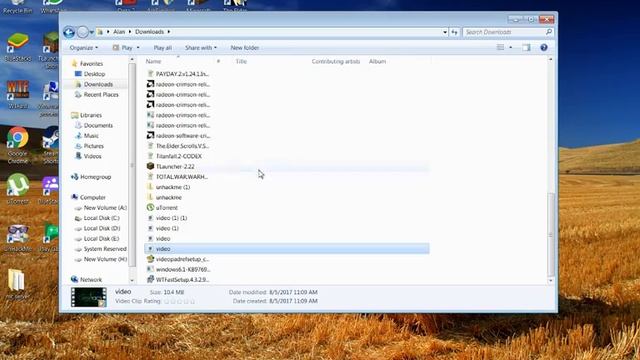Open Videos library in navigation pane

(92, 156)
